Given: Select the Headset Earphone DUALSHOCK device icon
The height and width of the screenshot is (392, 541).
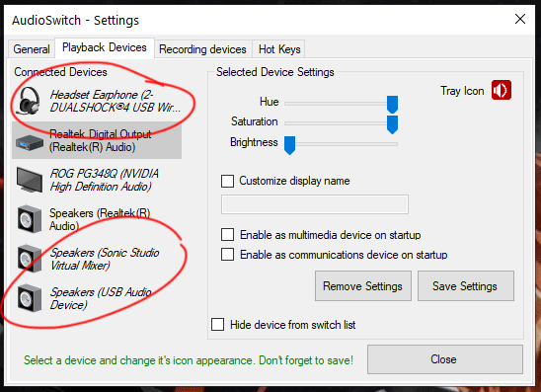Looking at the screenshot, I should pos(29,101).
